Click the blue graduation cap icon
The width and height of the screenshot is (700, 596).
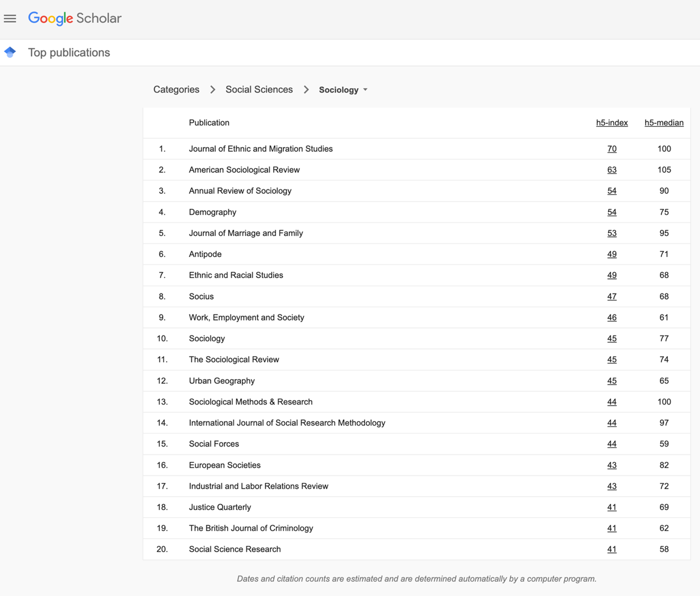(10, 52)
